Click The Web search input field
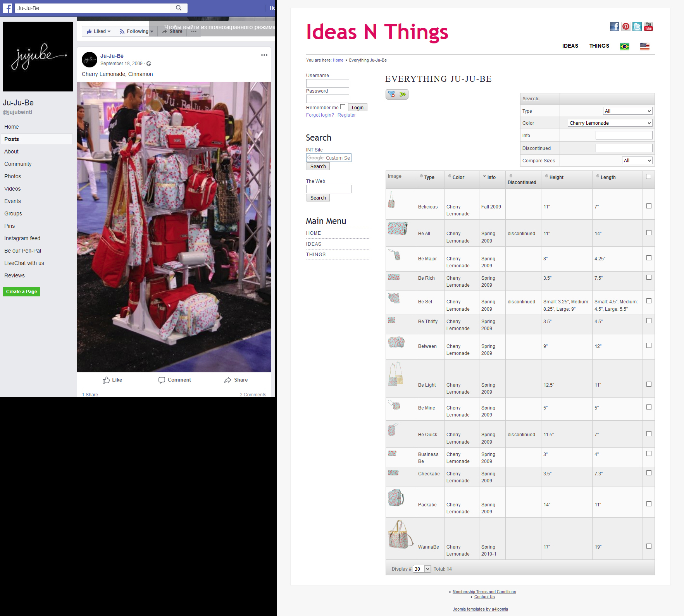This screenshot has height=616, width=684. 329,189
